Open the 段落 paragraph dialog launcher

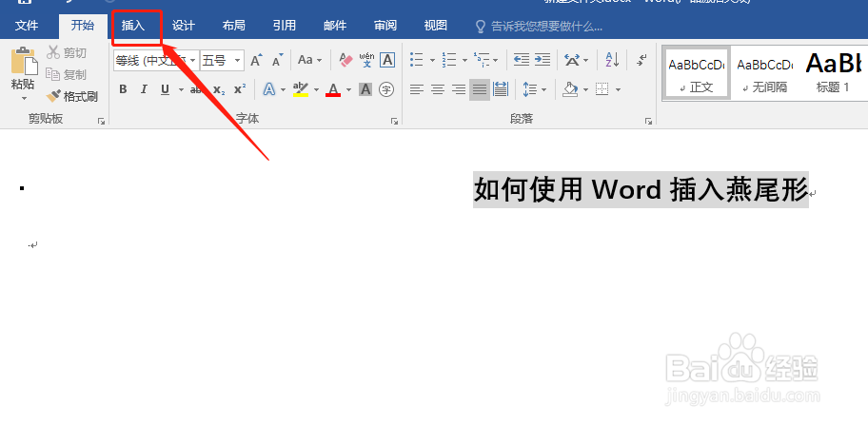click(x=648, y=121)
